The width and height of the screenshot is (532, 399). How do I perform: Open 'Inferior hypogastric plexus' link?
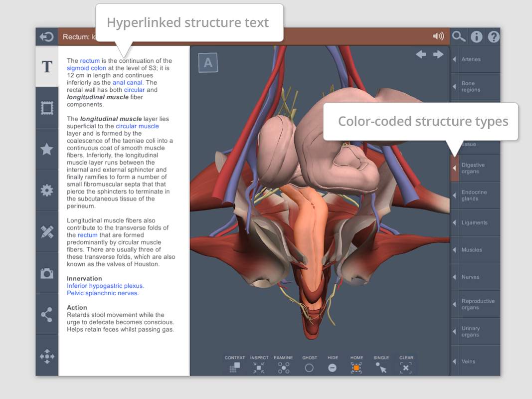[x=105, y=286]
